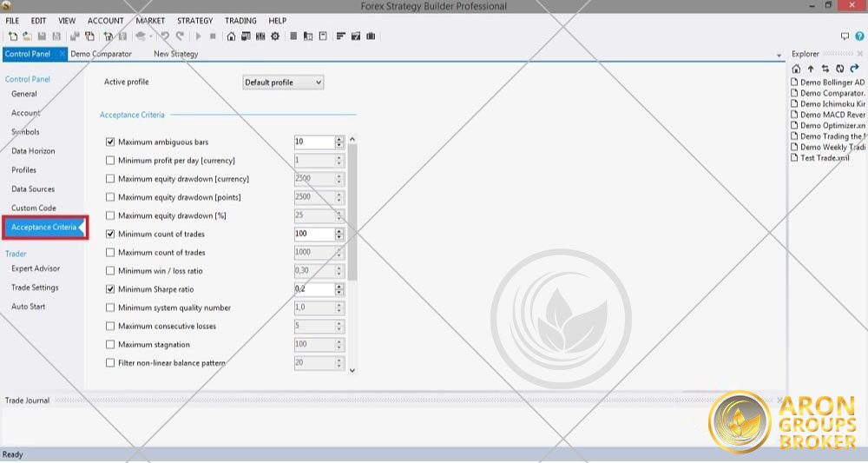
Task: Click the Explorer blue redo arrow icon
Action: pos(854,69)
